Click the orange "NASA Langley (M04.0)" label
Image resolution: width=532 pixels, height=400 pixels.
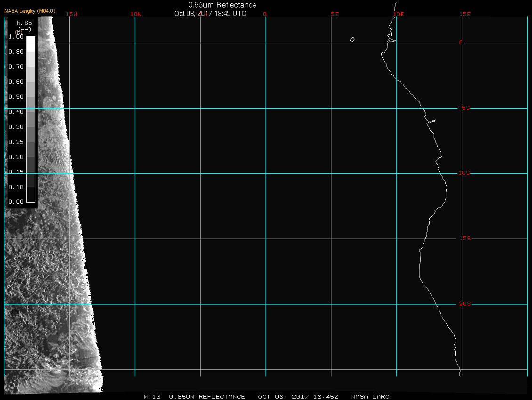pos(30,11)
